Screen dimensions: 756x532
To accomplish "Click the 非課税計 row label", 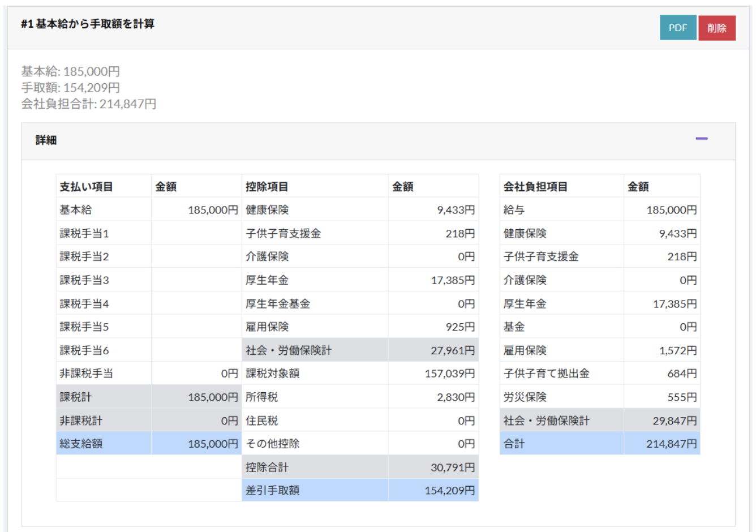I will pyautogui.click(x=81, y=421).
